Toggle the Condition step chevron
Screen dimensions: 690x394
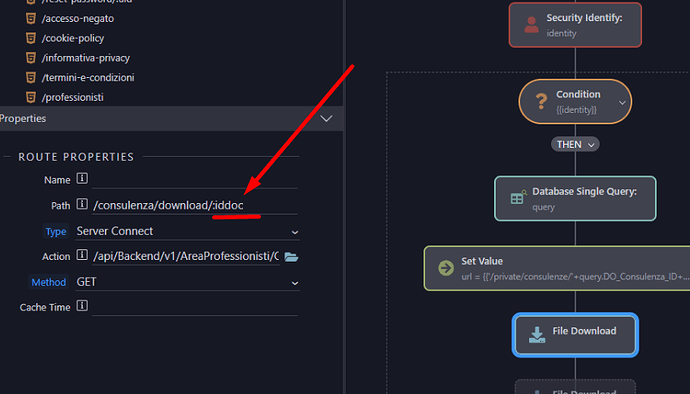(x=622, y=103)
